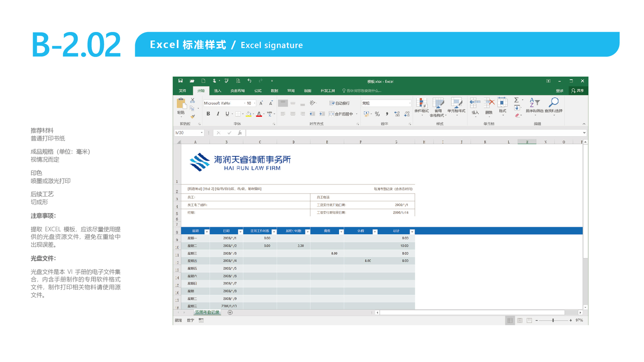
Task: Click the decrease decimal places icon
Action: click(x=406, y=114)
